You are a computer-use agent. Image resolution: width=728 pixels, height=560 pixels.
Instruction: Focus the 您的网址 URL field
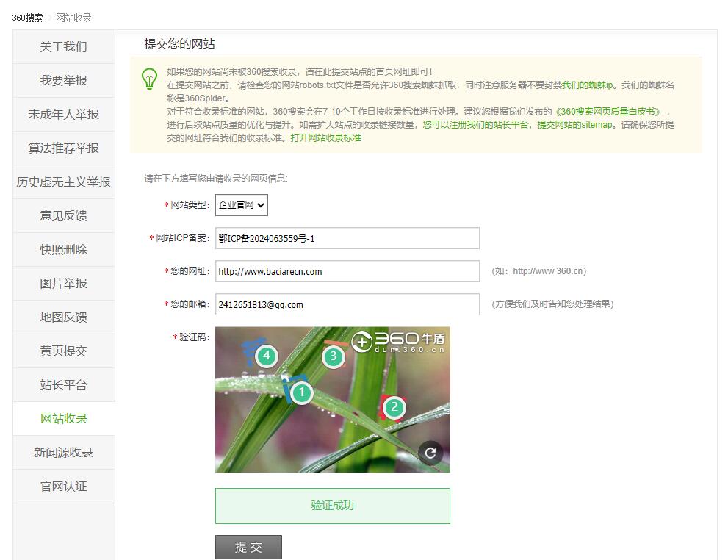pos(347,271)
